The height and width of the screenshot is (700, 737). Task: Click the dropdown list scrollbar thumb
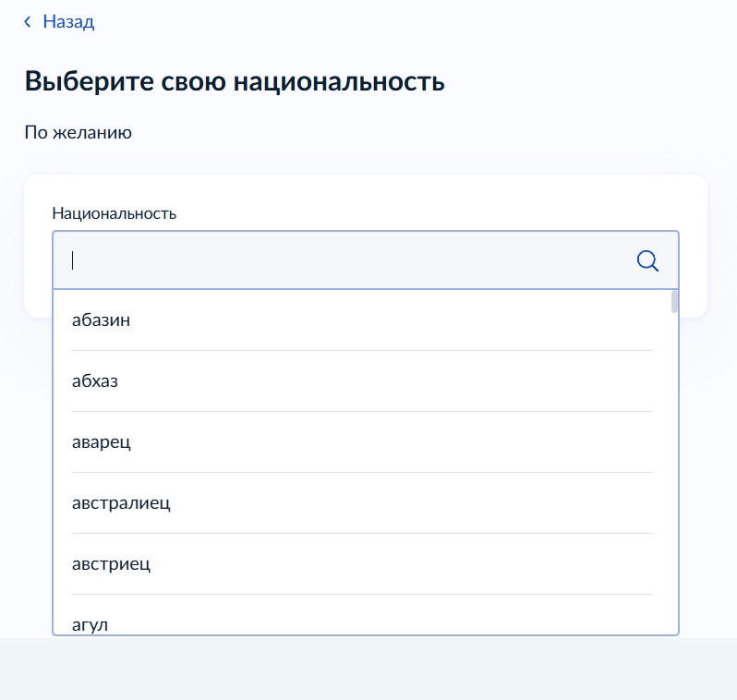pos(674,302)
